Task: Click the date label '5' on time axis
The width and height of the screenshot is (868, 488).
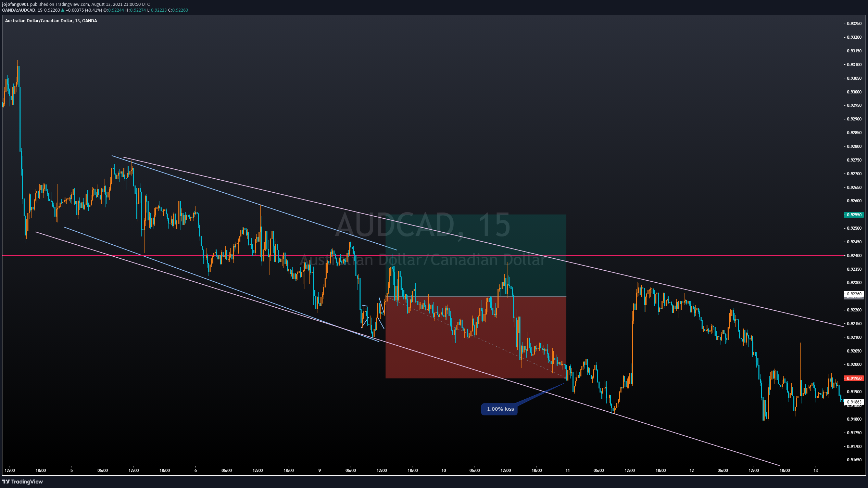Action: pos(72,471)
